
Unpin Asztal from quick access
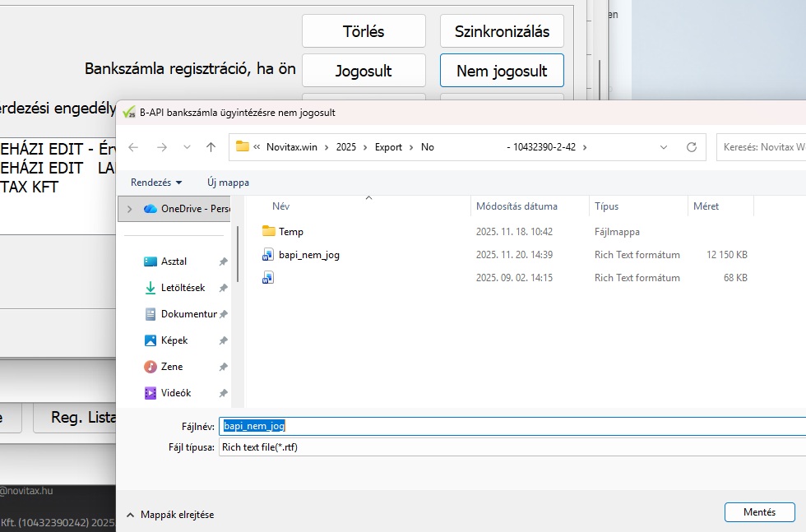[223, 261]
